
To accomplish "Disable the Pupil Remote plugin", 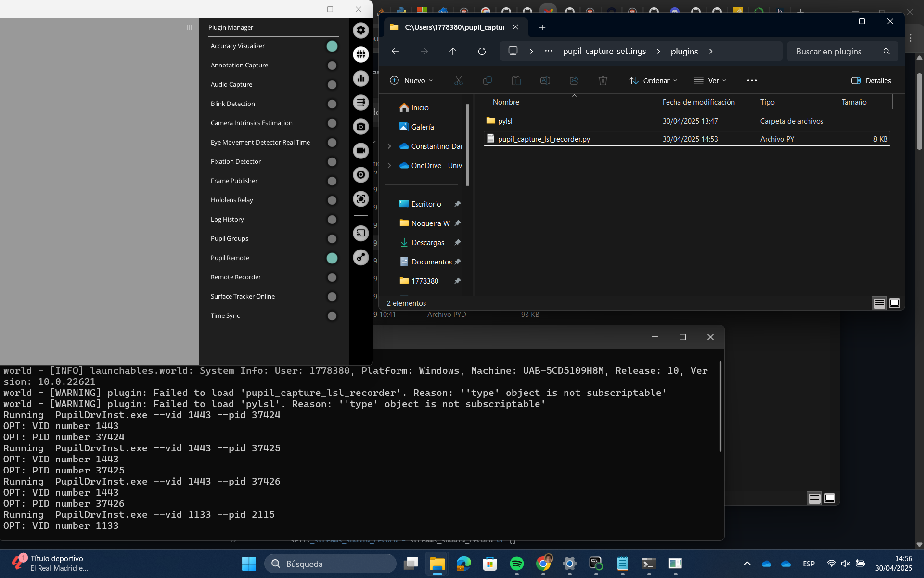I will (x=332, y=258).
